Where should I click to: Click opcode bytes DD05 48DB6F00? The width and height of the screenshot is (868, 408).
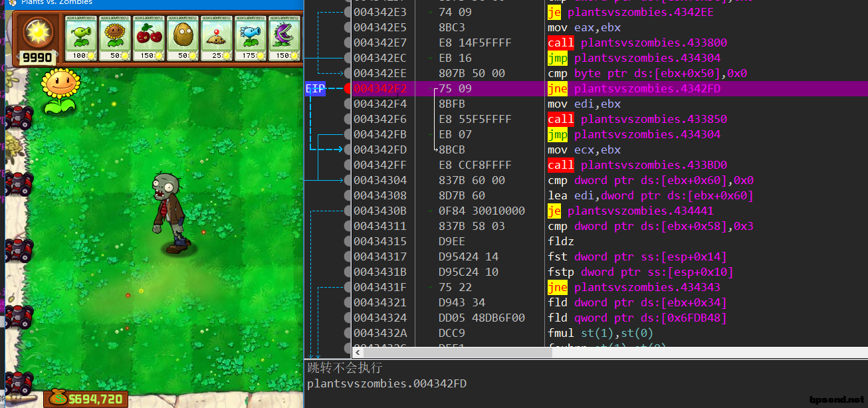pos(482,318)
